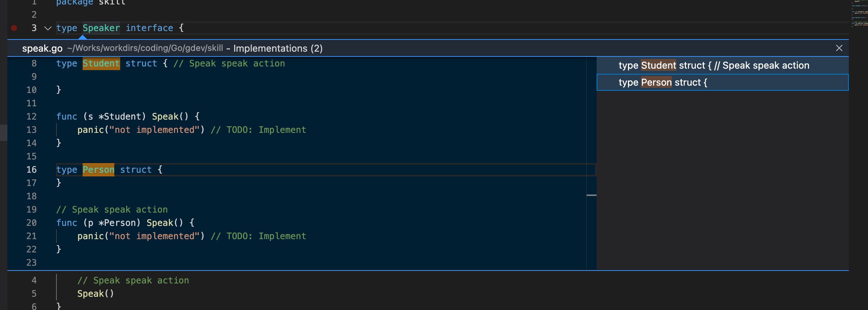
Task: Click the highlighted Student type on line 8
Action: coord(101,63)
